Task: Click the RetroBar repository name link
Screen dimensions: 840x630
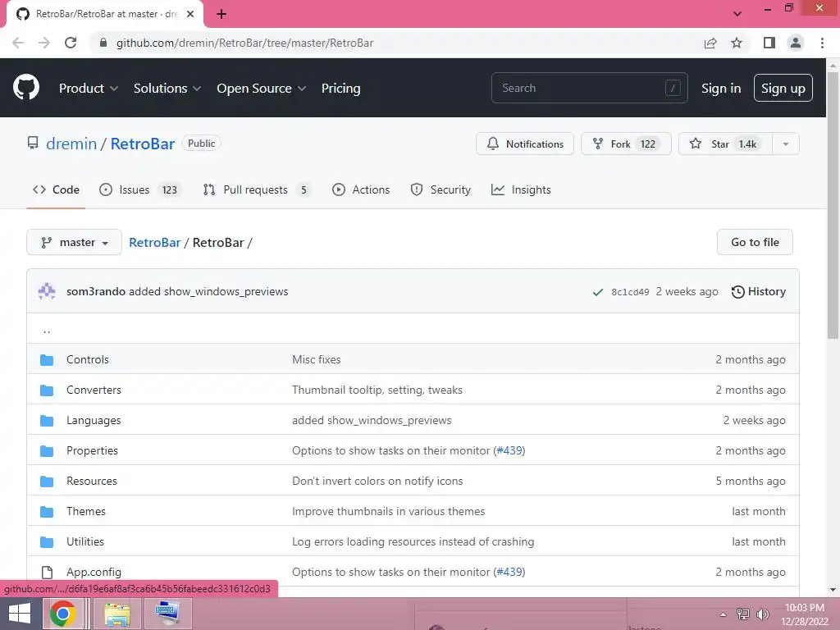Action: (x=143, y=144)
